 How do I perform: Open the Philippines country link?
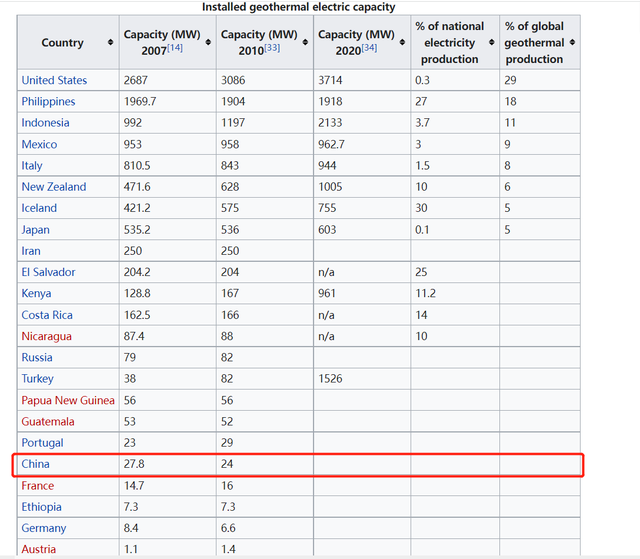pyautogui.click(x=48, y=102)
